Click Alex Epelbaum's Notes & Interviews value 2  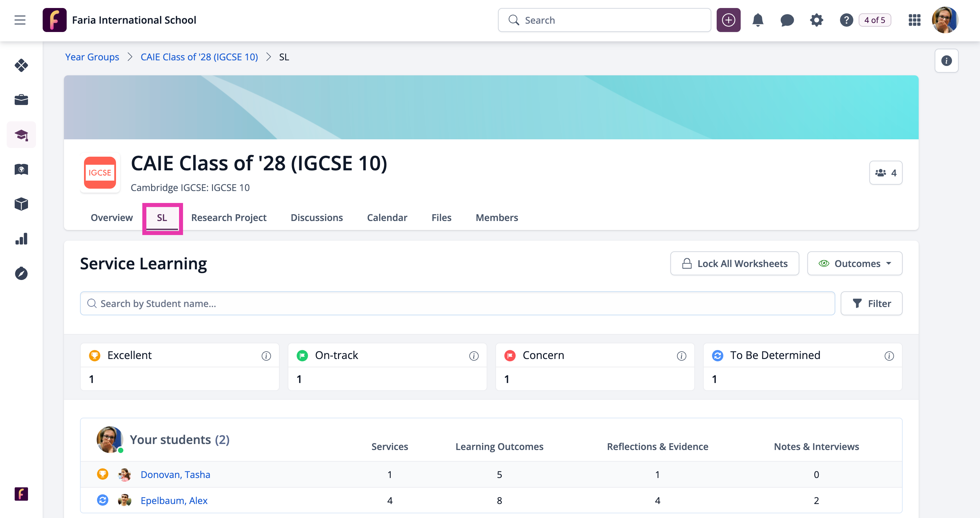(816, 501)
